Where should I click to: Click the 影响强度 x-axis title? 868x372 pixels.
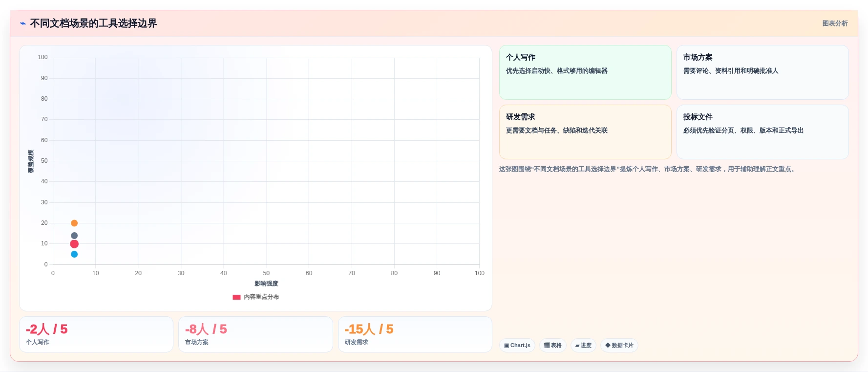[x=266, y=284]
